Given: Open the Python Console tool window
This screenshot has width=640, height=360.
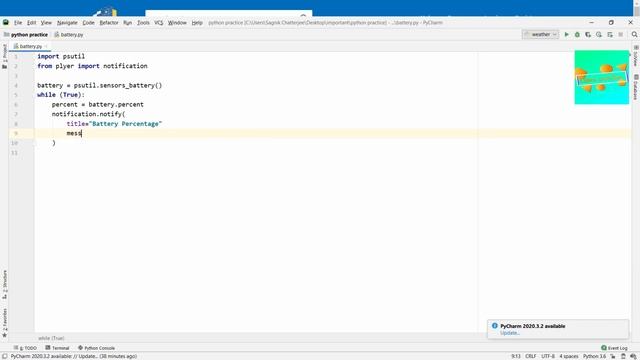Looking at the screenshot, I should [96, 348].
